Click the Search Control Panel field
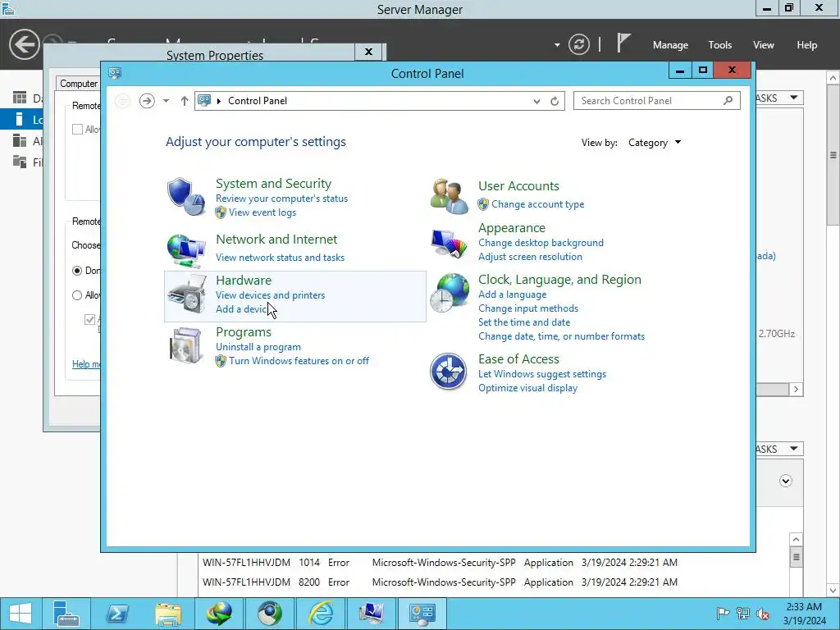Viewport: 840px width, 630px height. point(657,101)
